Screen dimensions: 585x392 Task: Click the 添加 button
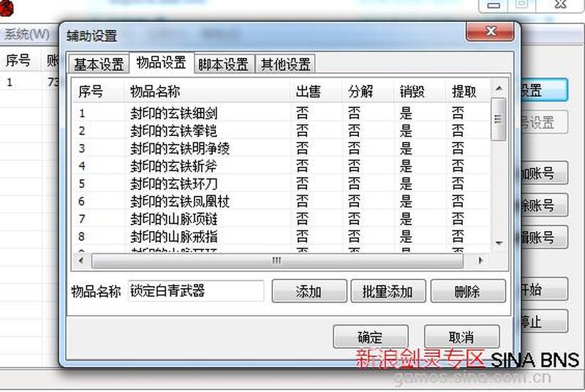click(x=309, y=291)
